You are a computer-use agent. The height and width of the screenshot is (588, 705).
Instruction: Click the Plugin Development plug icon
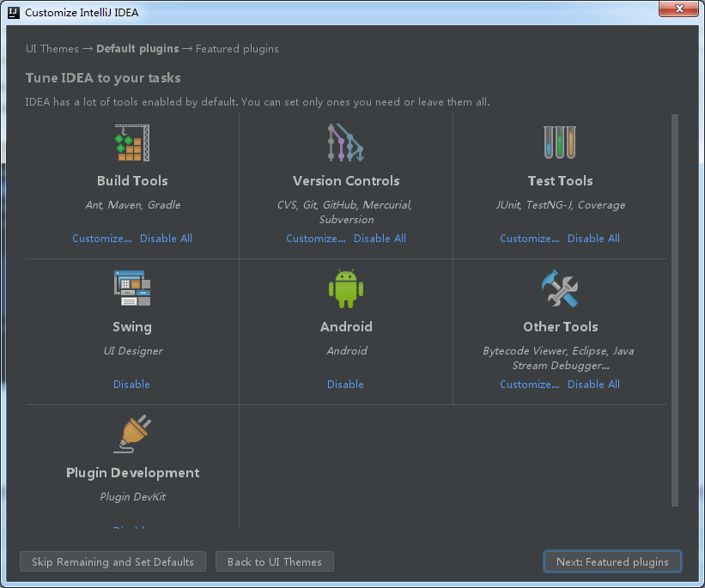[132, 433]
